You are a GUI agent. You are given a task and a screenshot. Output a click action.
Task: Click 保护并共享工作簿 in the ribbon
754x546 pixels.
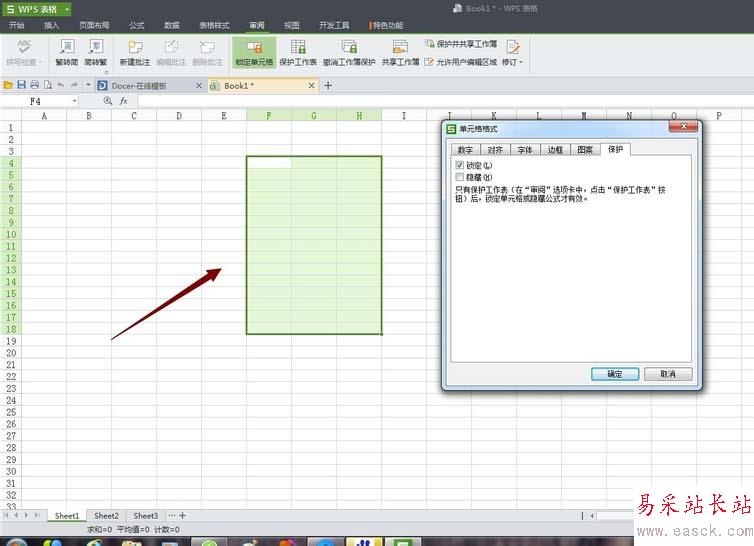click(x=461, y=44)
